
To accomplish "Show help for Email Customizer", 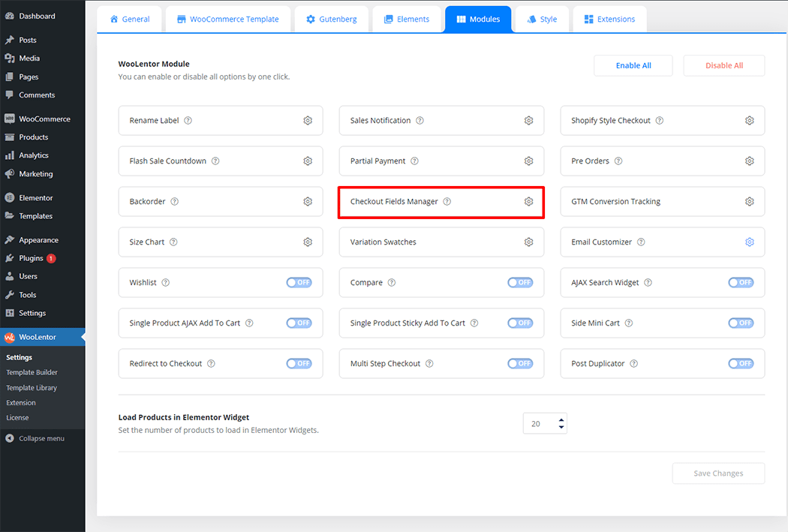I will point(641,242).
